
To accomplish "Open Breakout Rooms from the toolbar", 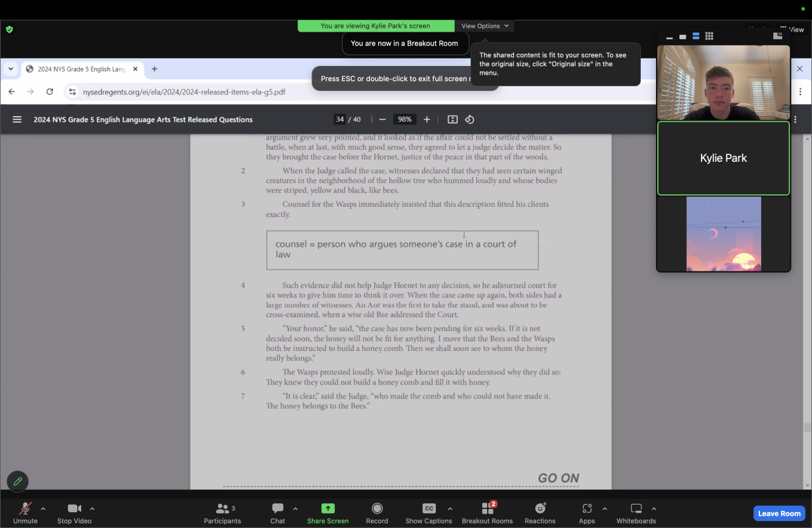I will 487,513.
